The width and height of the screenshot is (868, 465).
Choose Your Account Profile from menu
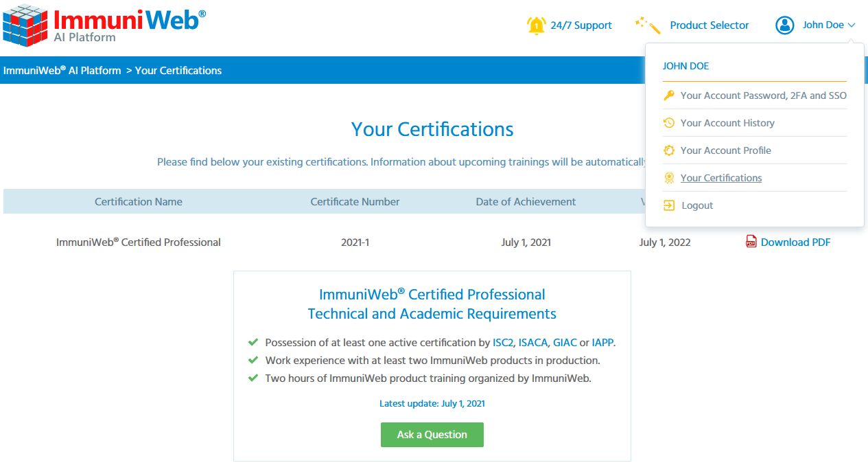725,150
